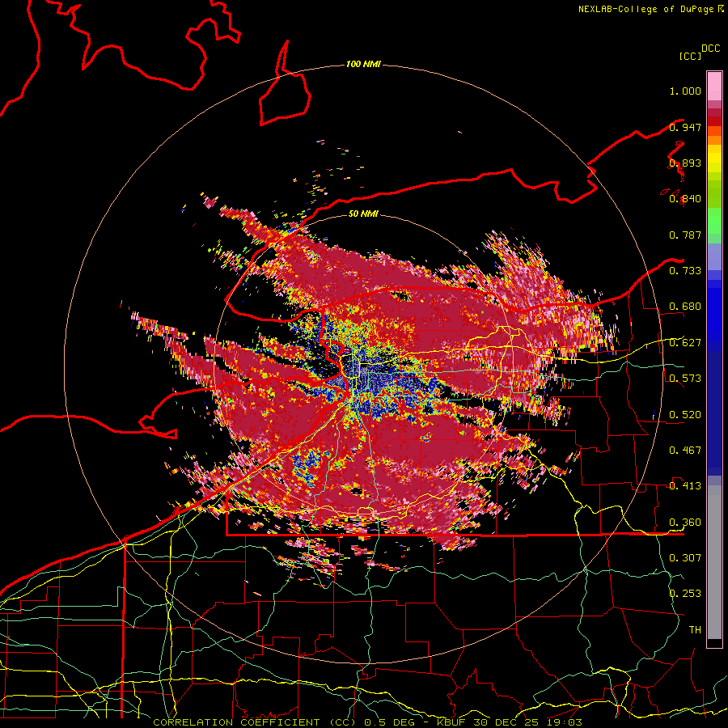Screen dimensions: 728x728
Task: Select the 0.520 scale value
Action: (685, 414)
